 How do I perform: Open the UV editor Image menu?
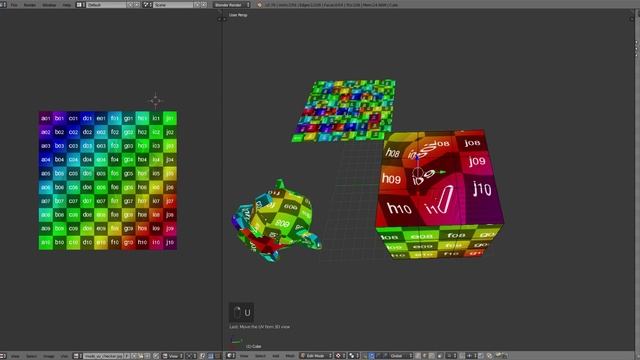49,356
